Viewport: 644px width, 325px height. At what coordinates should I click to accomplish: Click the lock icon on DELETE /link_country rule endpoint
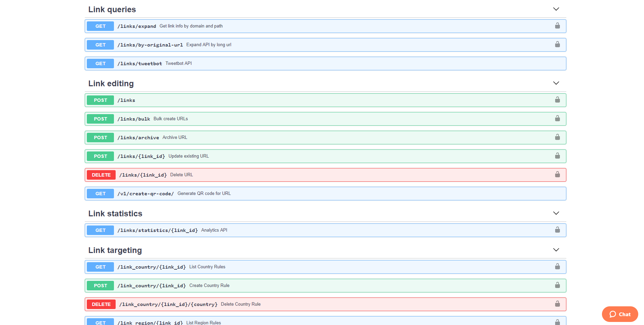pyautogui.click(x=557, y=304)
